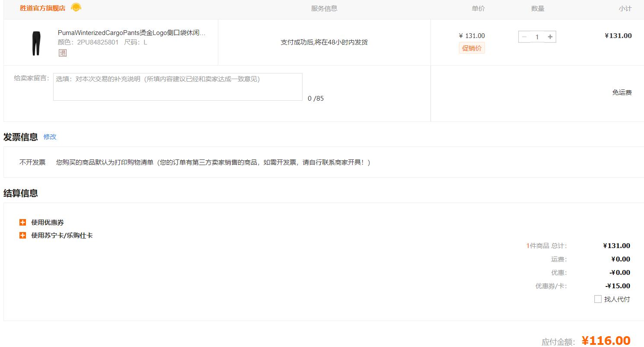Click the -¥15.00 coupon discount value
Viewport: 644px width, 347px height.
coord(618,286)
